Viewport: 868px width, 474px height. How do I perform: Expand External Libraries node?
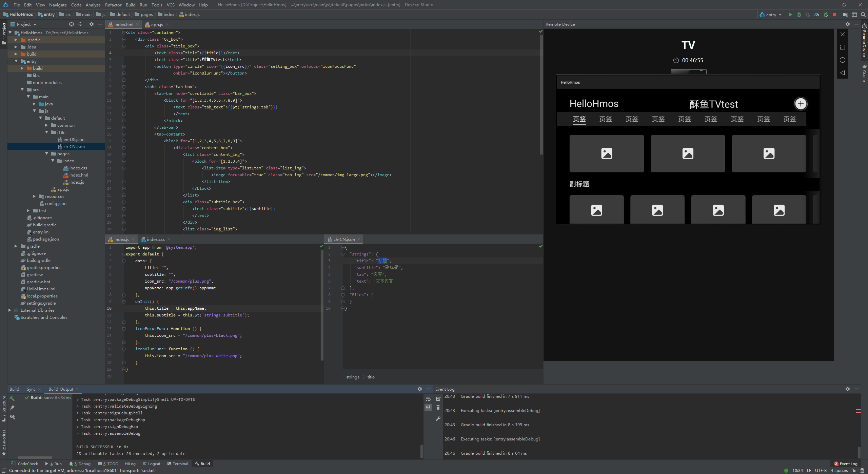coord(9,310)
